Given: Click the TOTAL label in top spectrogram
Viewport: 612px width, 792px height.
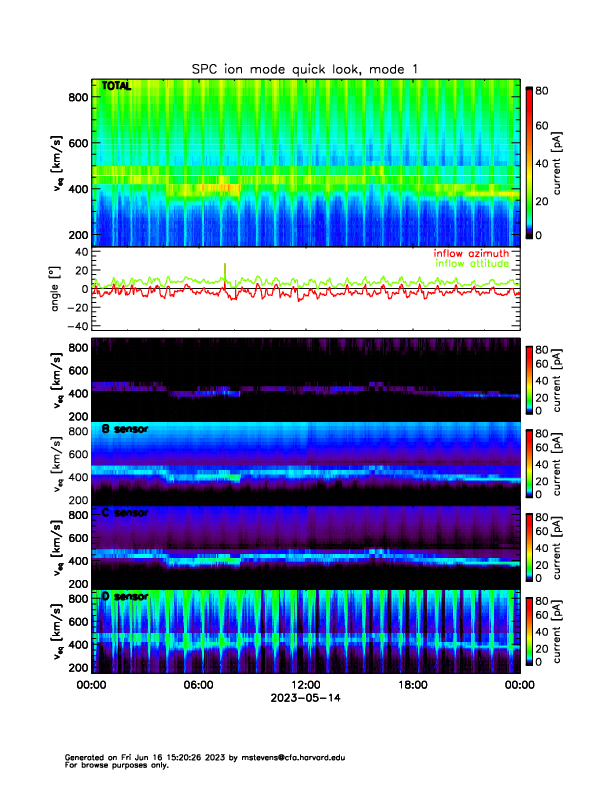Looking at the screenshot, I should tap(116, 87).
